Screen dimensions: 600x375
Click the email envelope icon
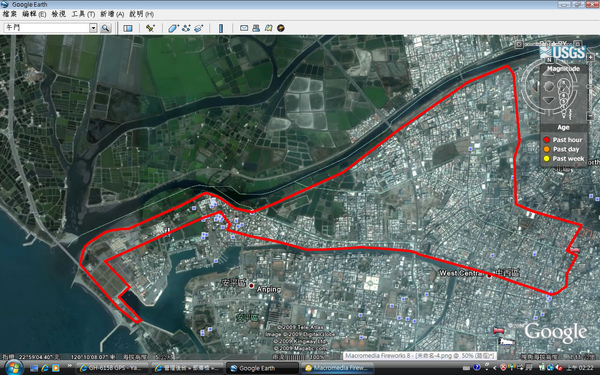[x=244, y=28]
